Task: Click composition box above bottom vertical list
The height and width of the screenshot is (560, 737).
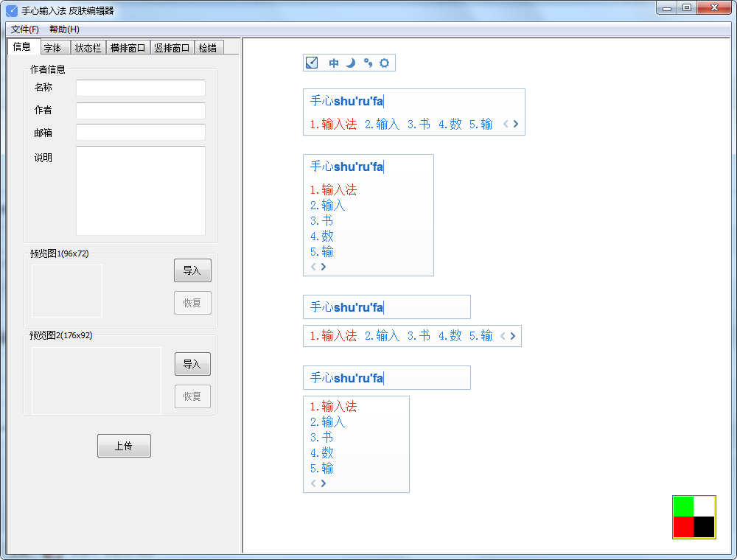Action: [x=387, y=378]
